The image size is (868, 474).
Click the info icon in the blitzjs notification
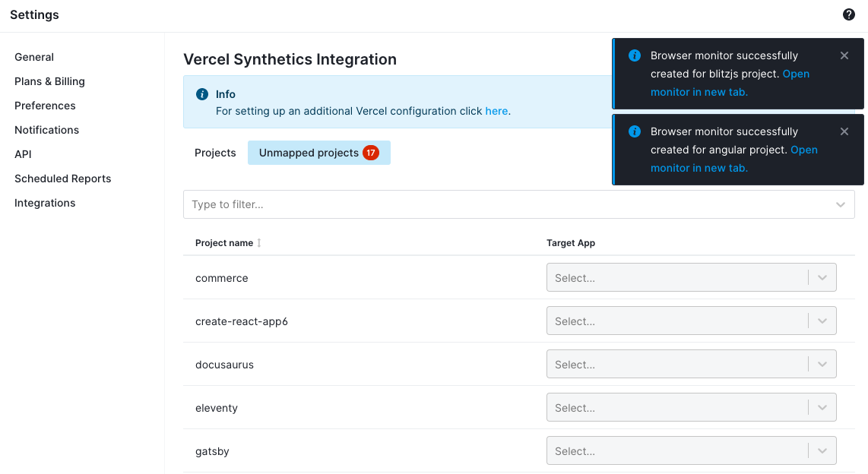point(635,55)
